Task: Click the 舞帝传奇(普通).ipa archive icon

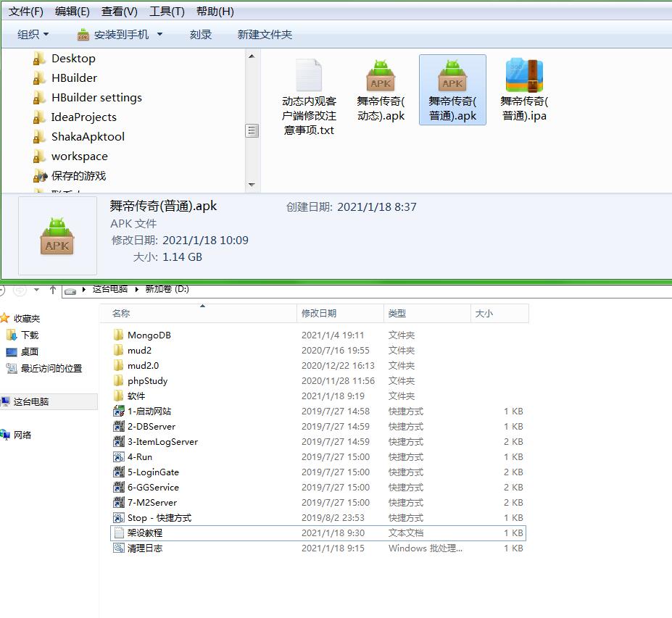Action: point(524,75)
